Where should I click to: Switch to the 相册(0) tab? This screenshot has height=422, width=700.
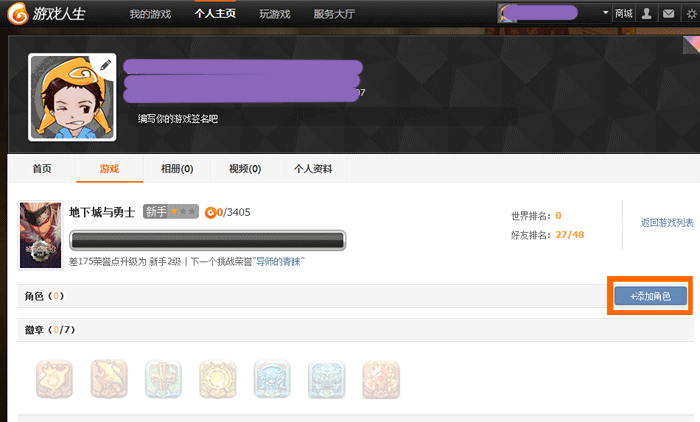pos(177,169)
